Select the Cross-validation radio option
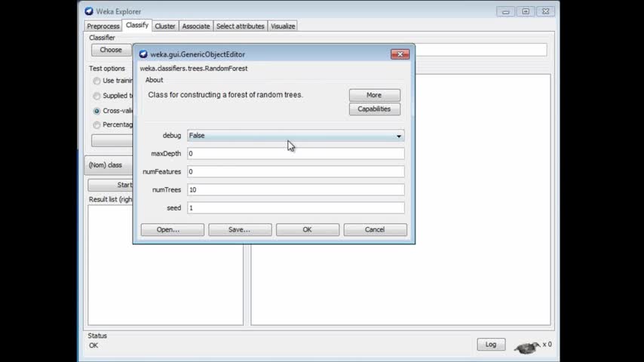This screenshot has width=644, height=362. tap(97, 111)
